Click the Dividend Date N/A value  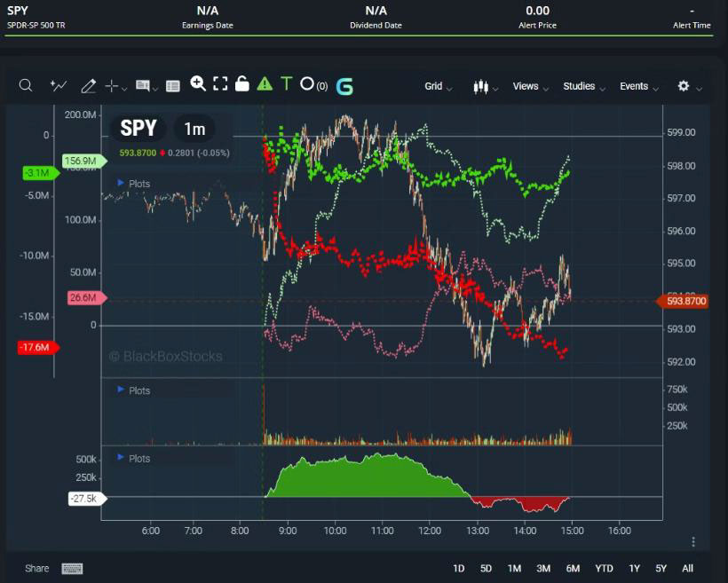(x=376, y=11)
